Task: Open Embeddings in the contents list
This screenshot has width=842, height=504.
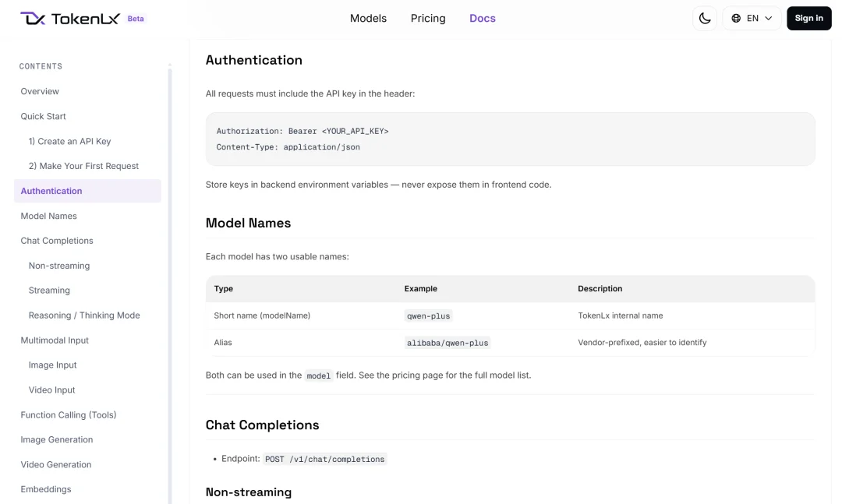Action: click(46, 489)
